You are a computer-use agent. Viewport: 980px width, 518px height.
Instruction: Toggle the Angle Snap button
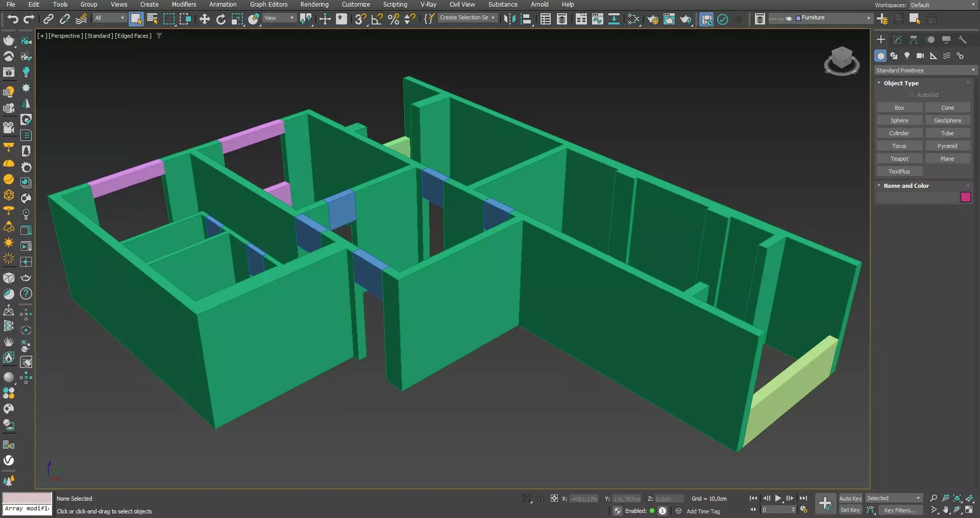pos(377,19)
